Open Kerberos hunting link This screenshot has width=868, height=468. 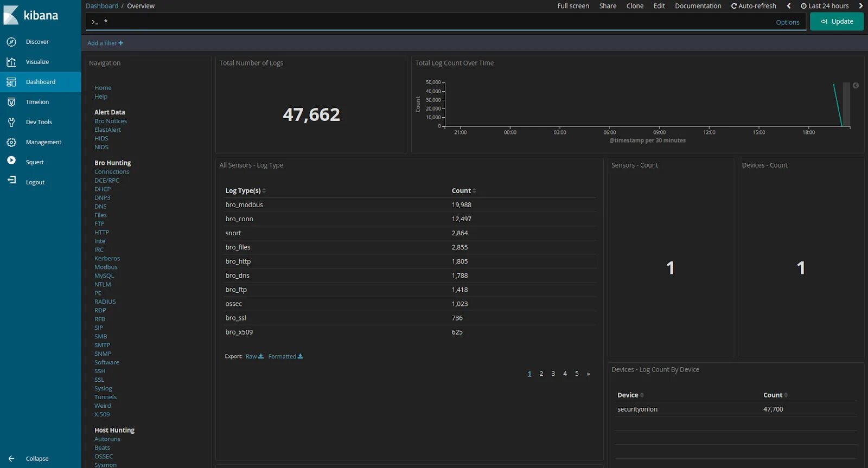coord(107,259)
